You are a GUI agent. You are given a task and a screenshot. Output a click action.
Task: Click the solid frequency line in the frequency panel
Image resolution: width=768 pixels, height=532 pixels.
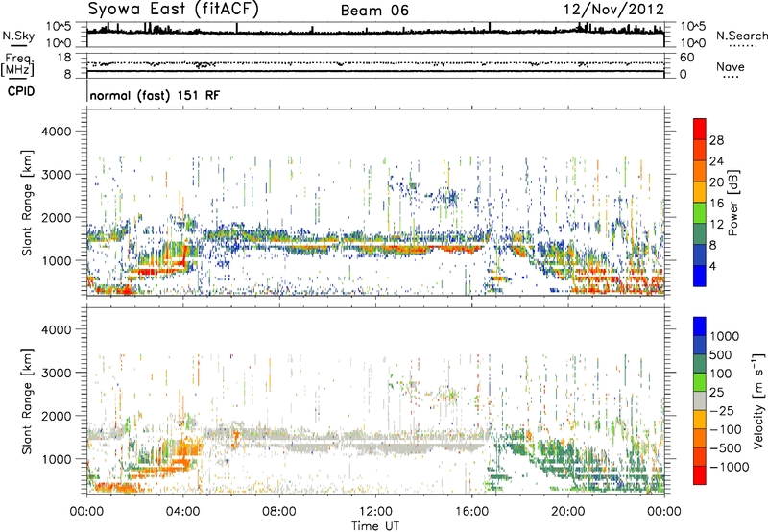[375, 71]
